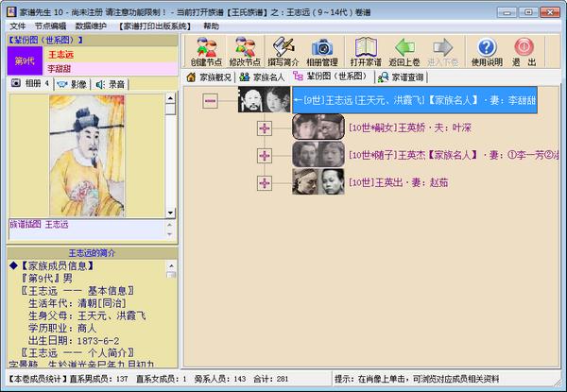
Task: Click the 旁系人员：143 status entry
Action: click(220, 379)
